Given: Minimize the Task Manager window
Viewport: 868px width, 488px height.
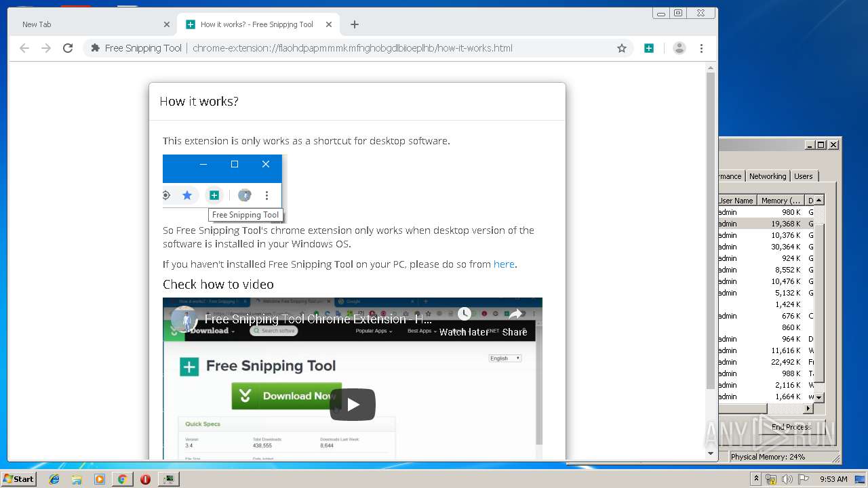Looking at the screenshot, I should point(810,144).
